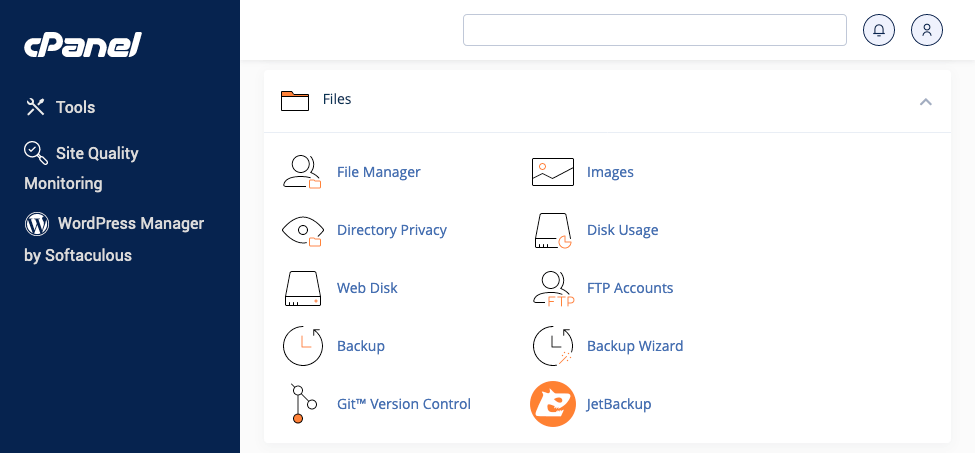Click the cPanel logo
This screenshot has height=453, width=975.
point(83,45)
